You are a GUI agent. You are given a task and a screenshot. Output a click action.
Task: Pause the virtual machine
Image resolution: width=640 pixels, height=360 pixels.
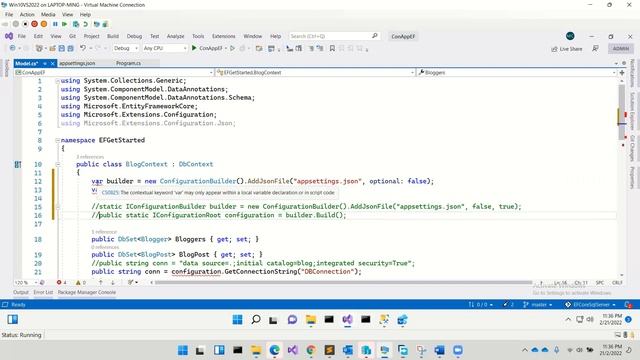(x=55, y=24)
